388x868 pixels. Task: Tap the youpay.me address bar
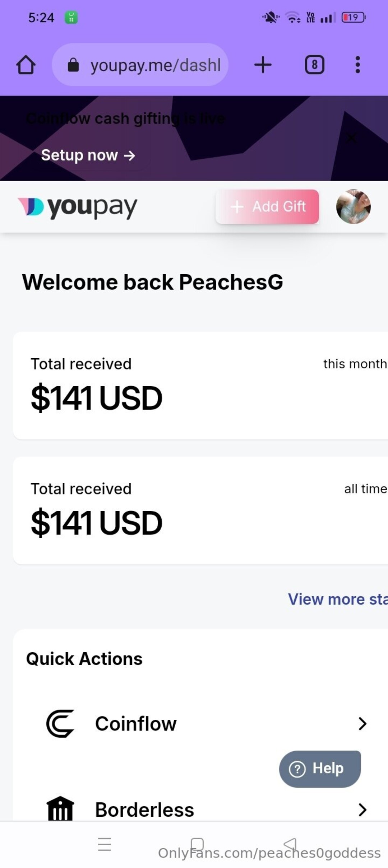[x=154, y=65]
